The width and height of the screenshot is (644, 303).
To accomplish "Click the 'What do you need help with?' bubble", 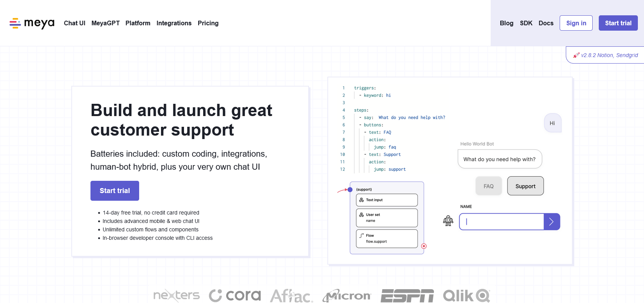I will (x=500, y=159).
